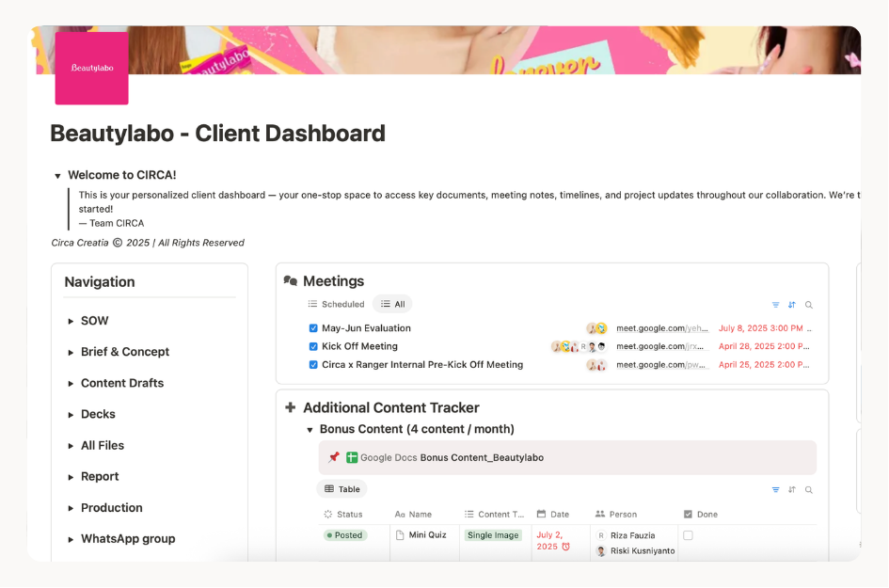Click the Name column header

click(413, 515)
